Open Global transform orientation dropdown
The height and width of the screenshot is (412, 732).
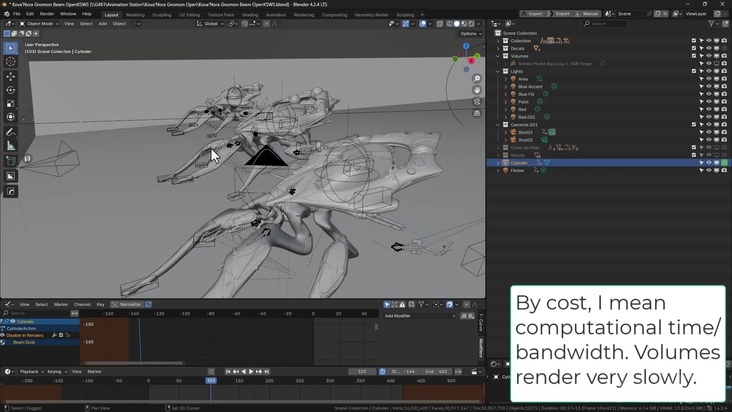pos(210,23)
